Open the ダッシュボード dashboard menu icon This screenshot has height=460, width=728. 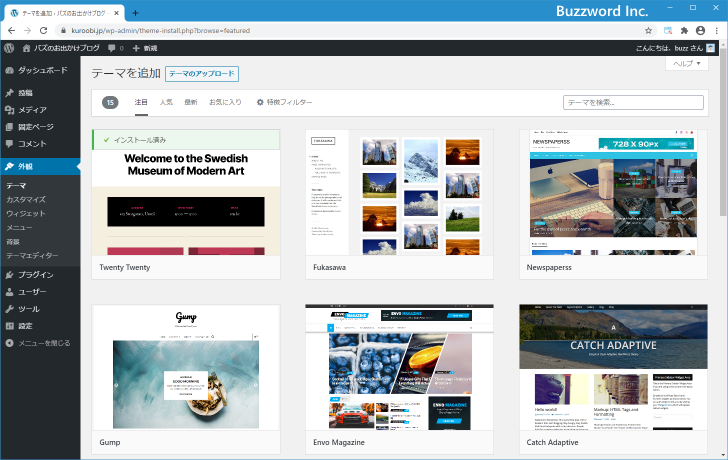coord(9,70)
